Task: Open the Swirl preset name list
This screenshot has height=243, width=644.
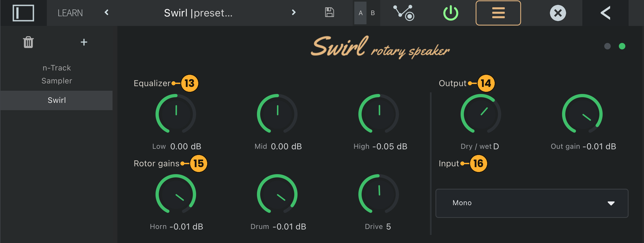Action: coord(198,13)
